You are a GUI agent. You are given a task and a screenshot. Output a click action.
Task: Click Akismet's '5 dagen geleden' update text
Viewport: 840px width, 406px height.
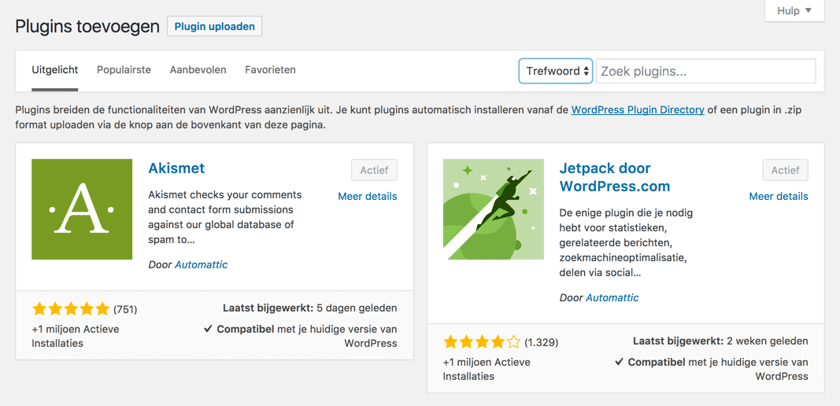pos(357,308)
